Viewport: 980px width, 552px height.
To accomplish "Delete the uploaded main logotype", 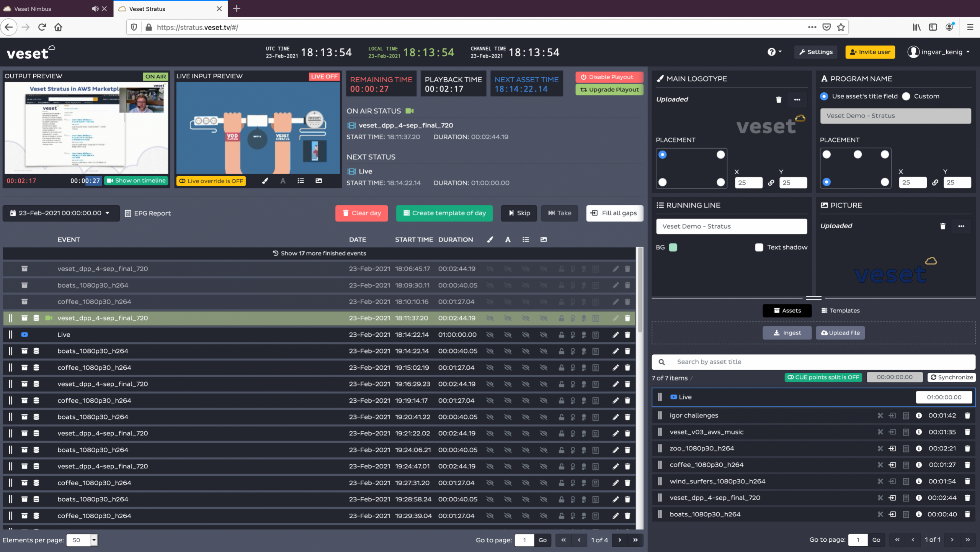I will (778, 100).
